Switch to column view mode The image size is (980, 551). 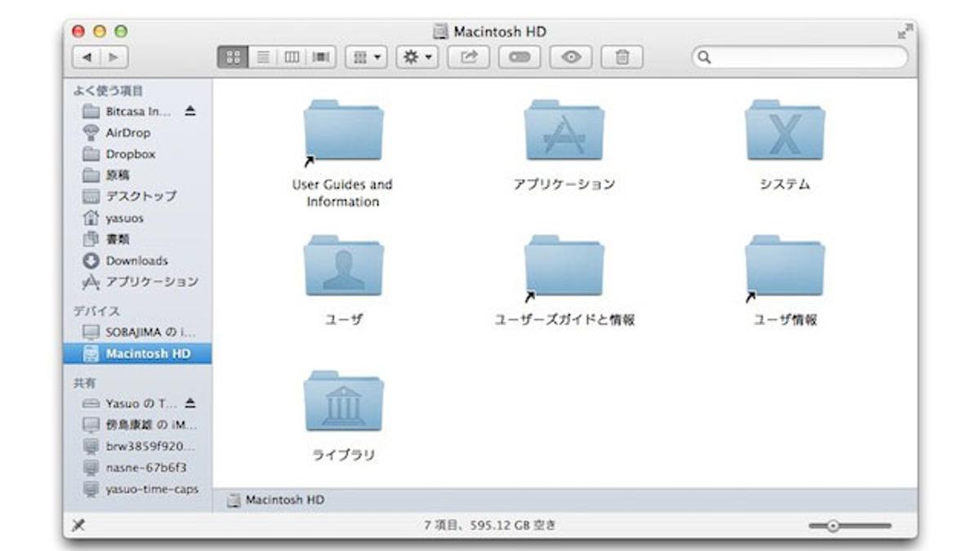292,57
